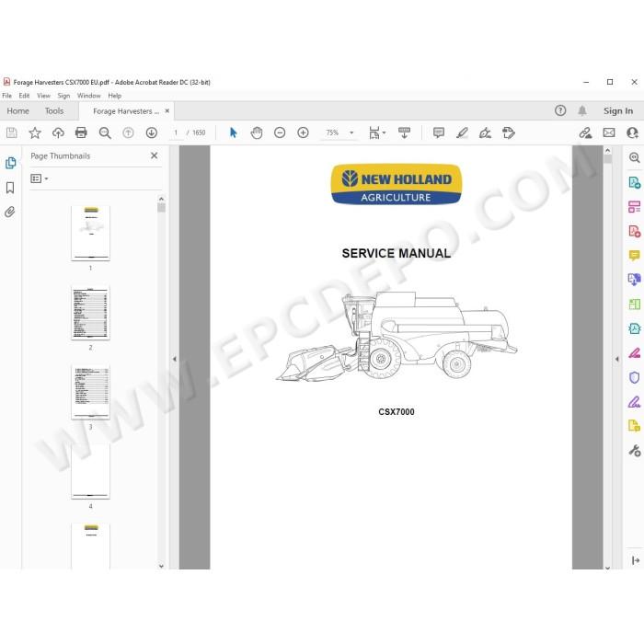Open the Bookmarks panel icon
The image size is (644, 644).
(10, 188)
